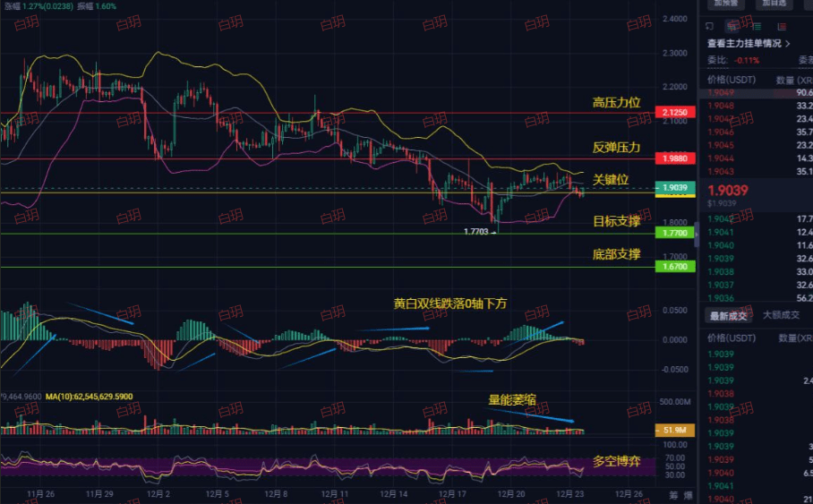This screenshot has width=813, height=504.
Task: Click the 11月 26 date label on time axis
Action: 41,493
